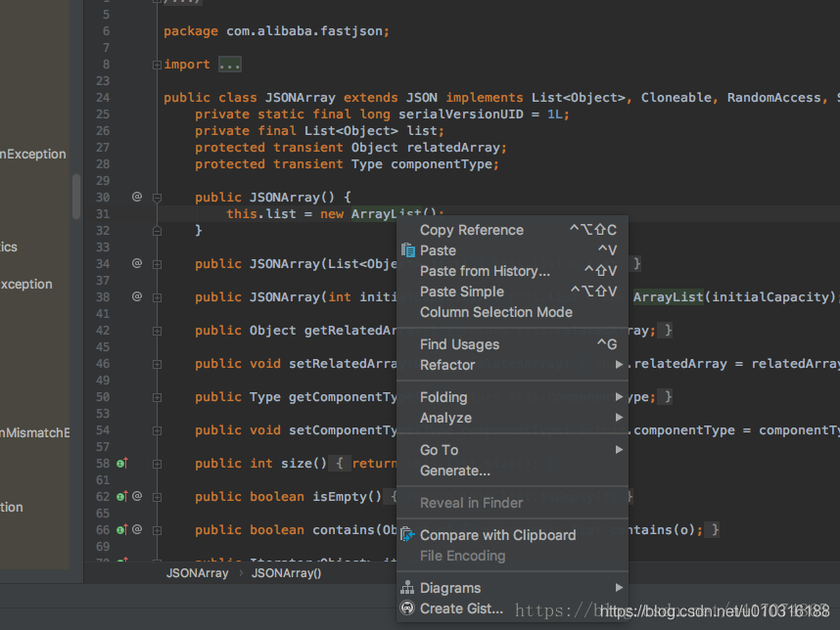Click Cloneable in class declaration
The width and height of the screenshot is (840, 630).
pyautogui.click(x=677, y=98)
